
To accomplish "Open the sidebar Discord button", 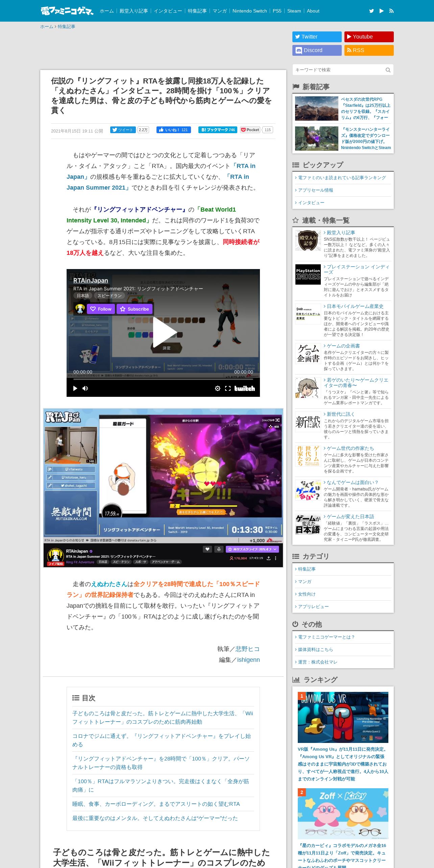I will click(317, 50).
